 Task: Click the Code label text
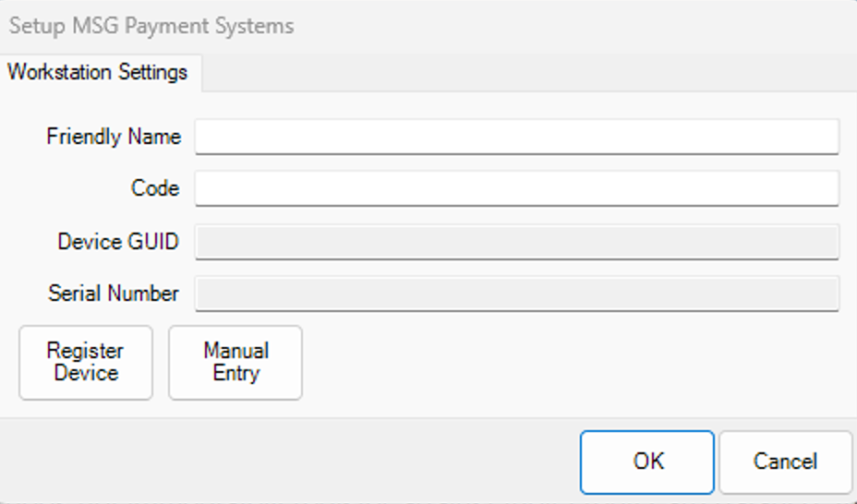(x=155, y=188)
